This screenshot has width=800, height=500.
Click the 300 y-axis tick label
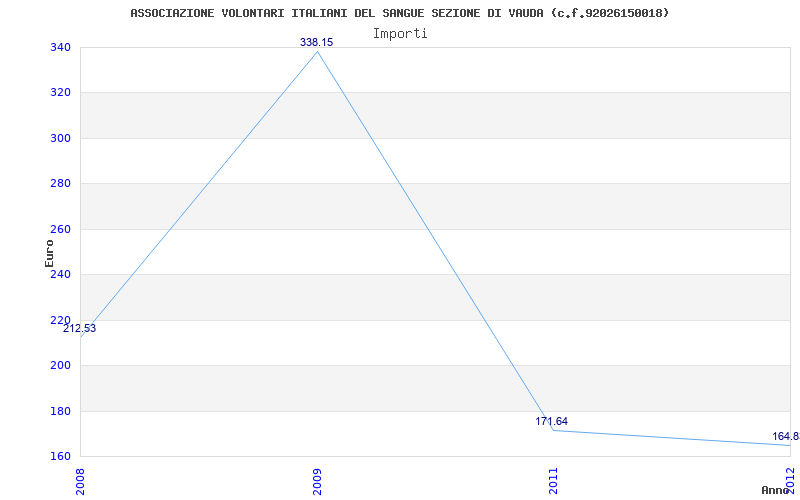point(60,138)
